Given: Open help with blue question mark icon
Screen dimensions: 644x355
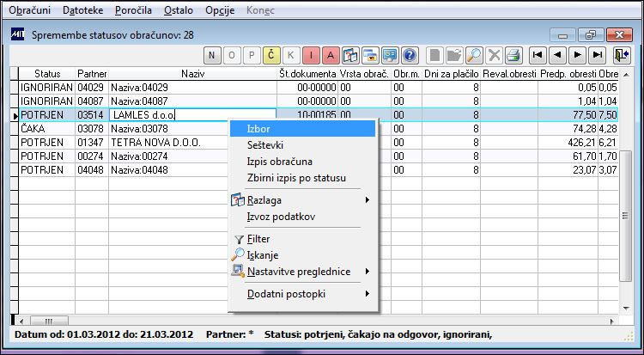Looking at the screenshot, I should click(410, 55).
